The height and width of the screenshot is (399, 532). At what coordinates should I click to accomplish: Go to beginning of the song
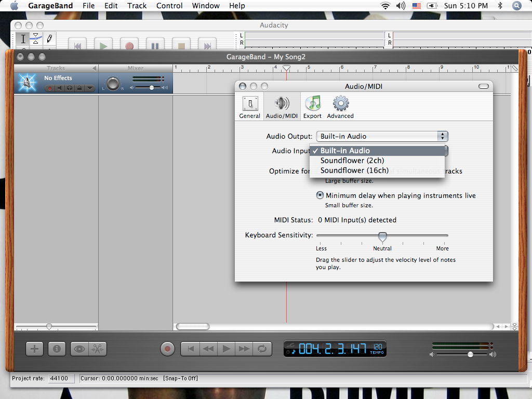[191, 349]
